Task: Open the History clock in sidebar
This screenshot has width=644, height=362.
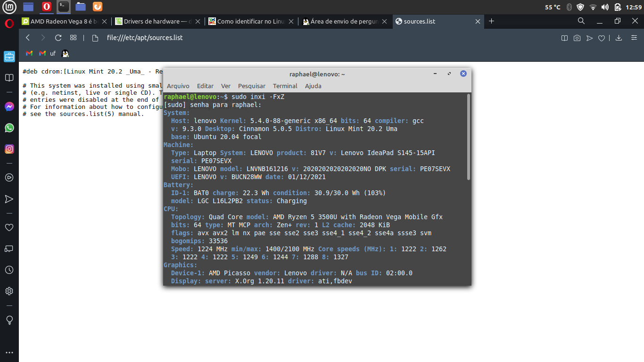Action: pos(9,270)
